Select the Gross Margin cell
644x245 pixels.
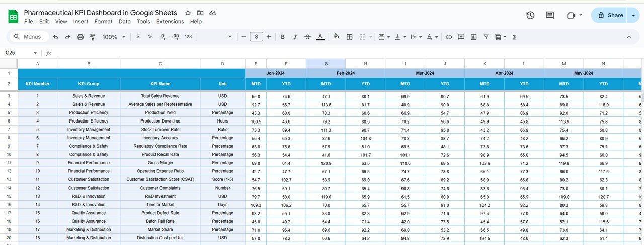(160, 163)
